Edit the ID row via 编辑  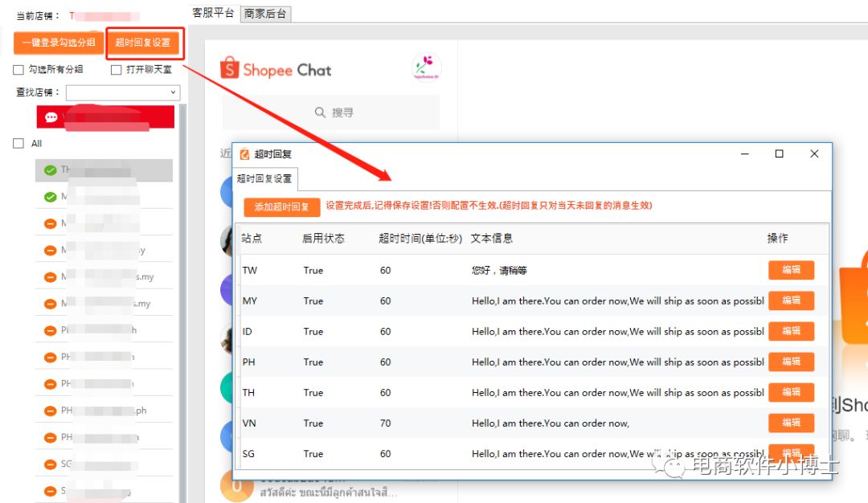pyautogui.click(x=791, y=331)
